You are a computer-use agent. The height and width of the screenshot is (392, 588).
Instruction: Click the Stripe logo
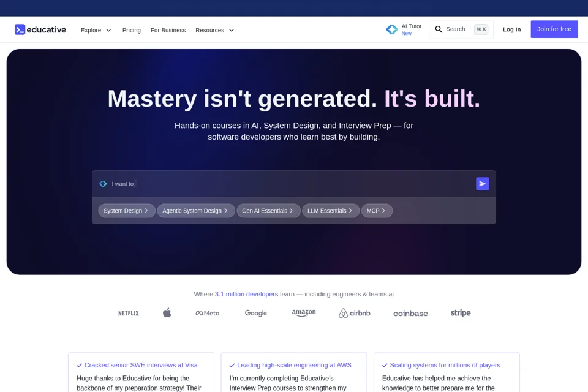461,313
